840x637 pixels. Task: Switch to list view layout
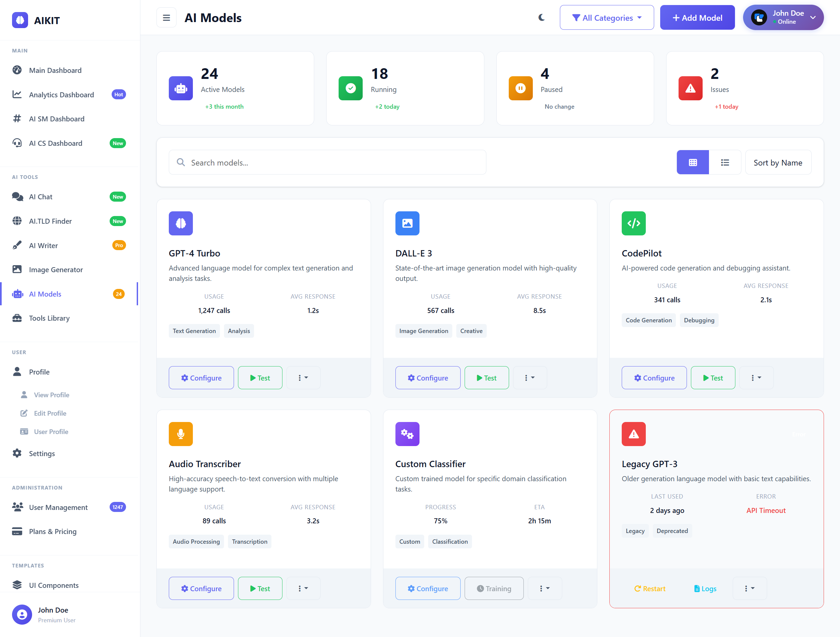[x=725, y=163]
